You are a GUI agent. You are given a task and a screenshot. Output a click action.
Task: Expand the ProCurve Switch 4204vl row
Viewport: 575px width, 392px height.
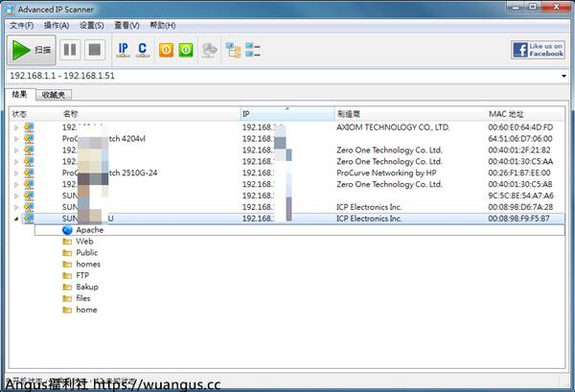[x=15, y=139]
